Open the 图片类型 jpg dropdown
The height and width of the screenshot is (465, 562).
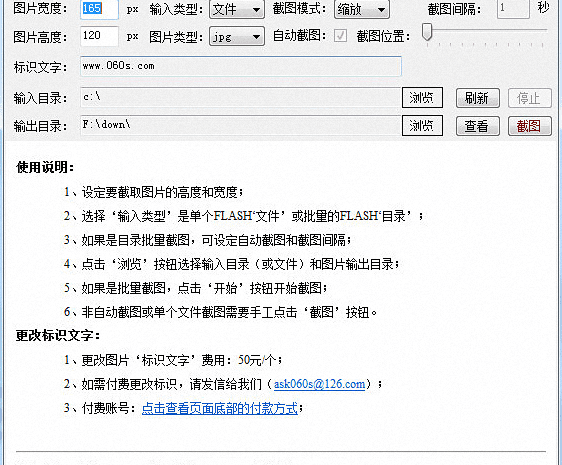click(237, 36)
